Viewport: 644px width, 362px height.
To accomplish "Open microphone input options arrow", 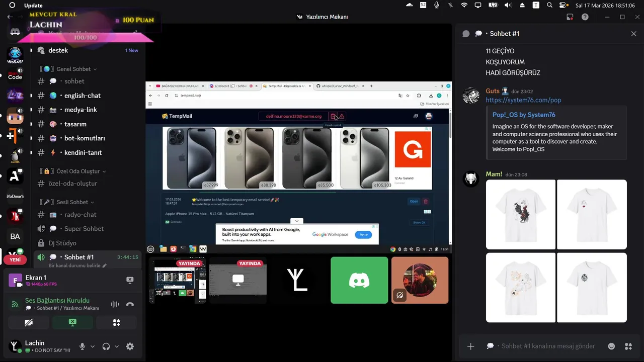I will [92, 346].
